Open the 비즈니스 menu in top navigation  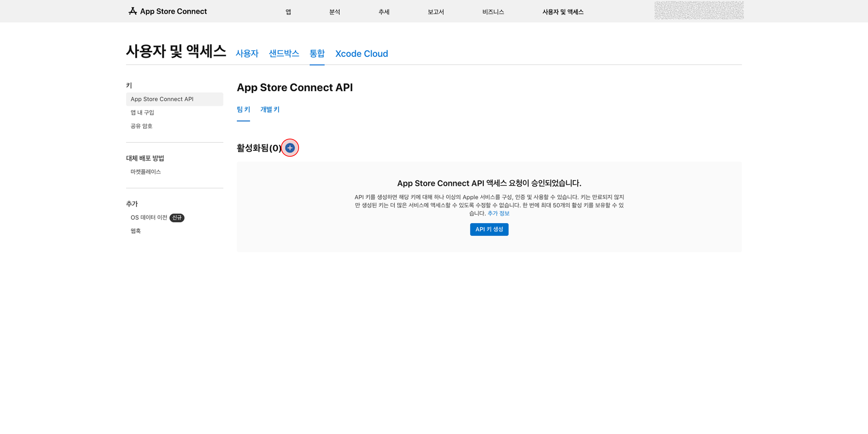[493, 12]
